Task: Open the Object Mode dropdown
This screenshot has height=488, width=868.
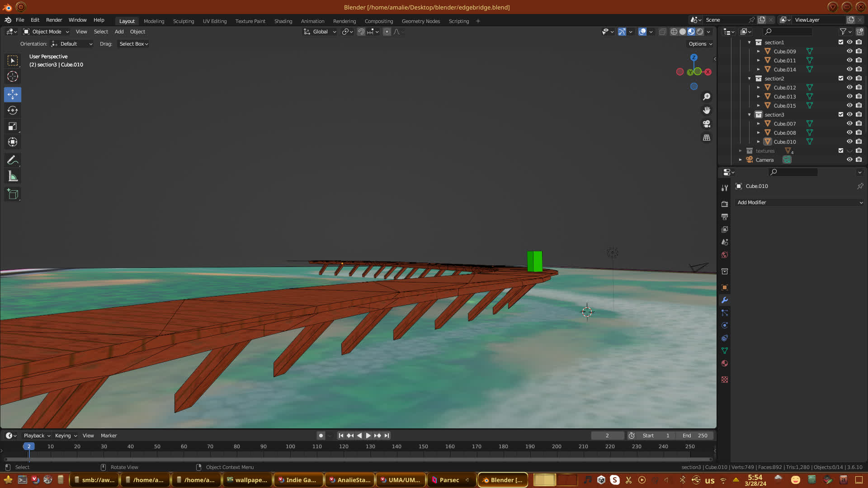Action: click(x=46, y=32)
